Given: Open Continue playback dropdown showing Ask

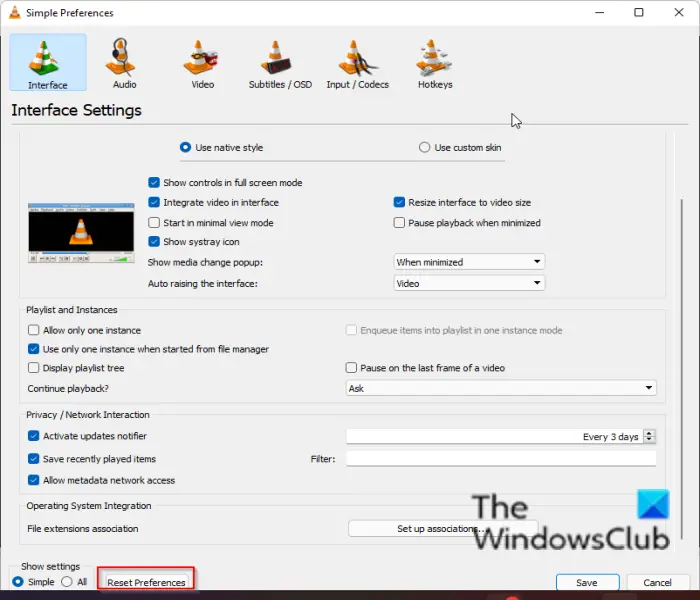Looking at the screenshot, I should 501,388.
